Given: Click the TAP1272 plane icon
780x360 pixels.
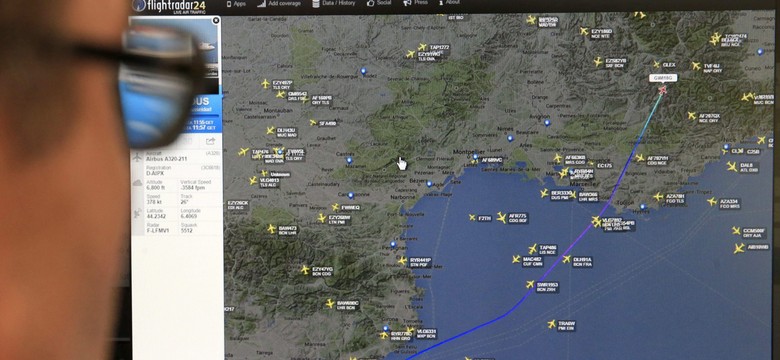Looking at the screenshot, I should coord(422,47).
